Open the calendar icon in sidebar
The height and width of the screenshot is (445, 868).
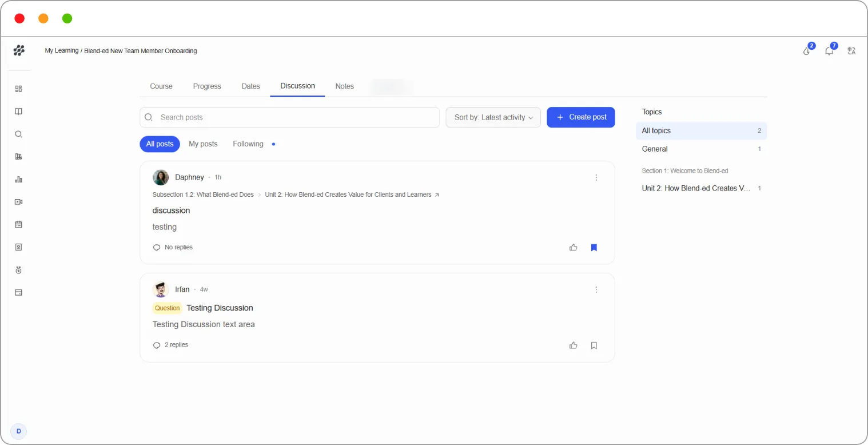click(18, 225)
